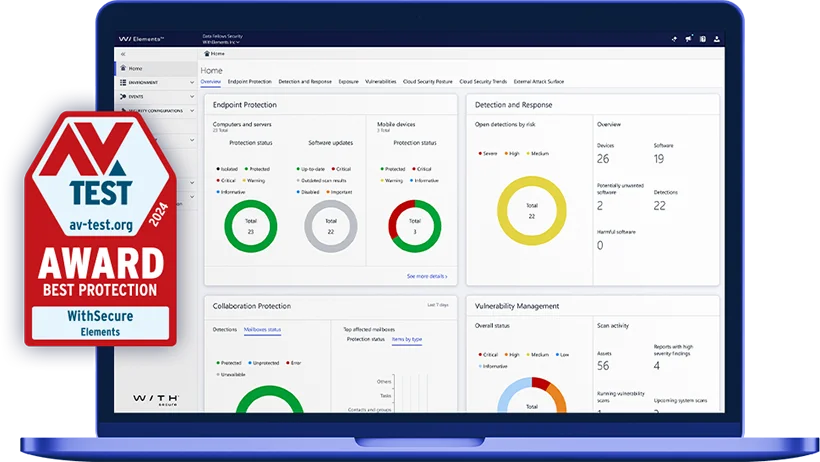Select Protection status under Top affected mailboxes

[366, 339]
